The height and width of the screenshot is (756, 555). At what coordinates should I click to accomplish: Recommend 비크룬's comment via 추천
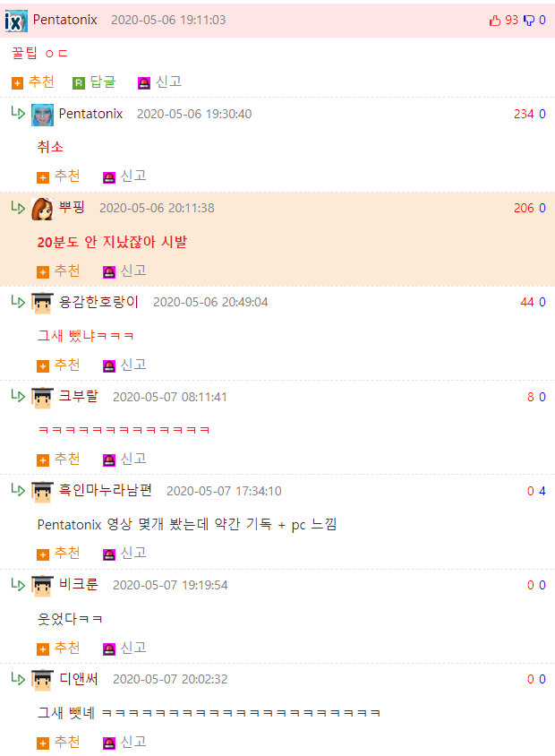point(59,648)
